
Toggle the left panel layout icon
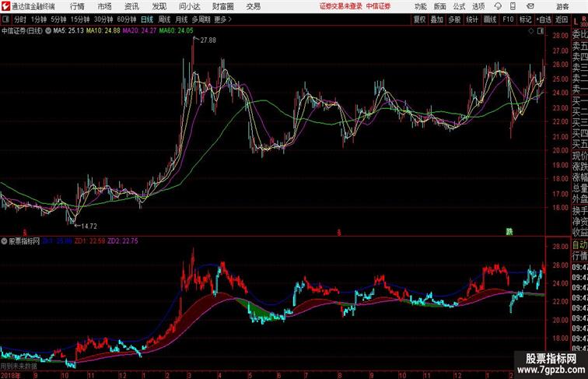point(5,19)
